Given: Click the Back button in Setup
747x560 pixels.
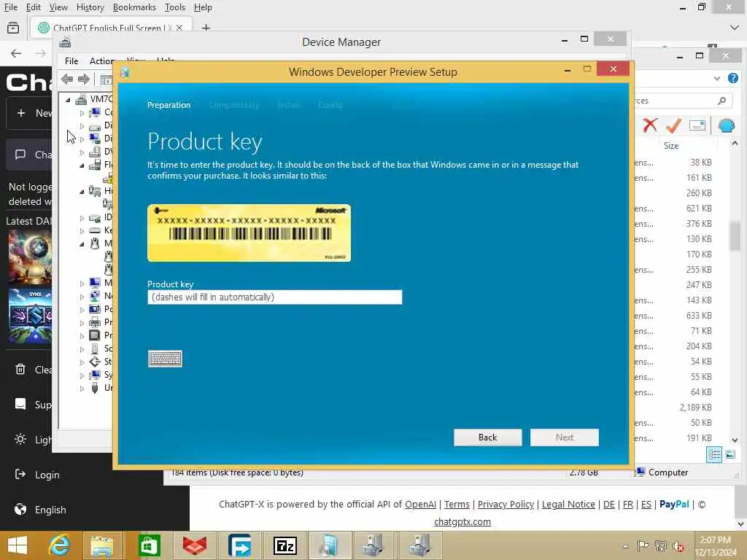Looking at the screenshot, I should (x=487, y=437).
